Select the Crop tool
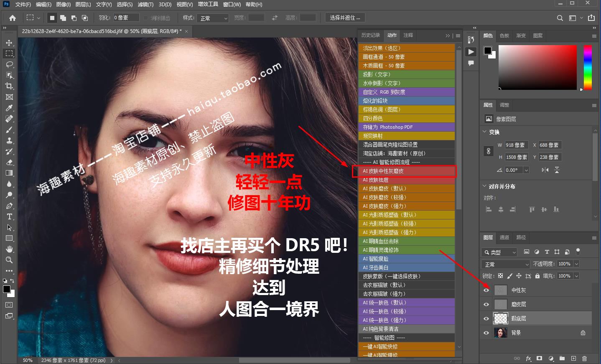 tap(9, 86)
